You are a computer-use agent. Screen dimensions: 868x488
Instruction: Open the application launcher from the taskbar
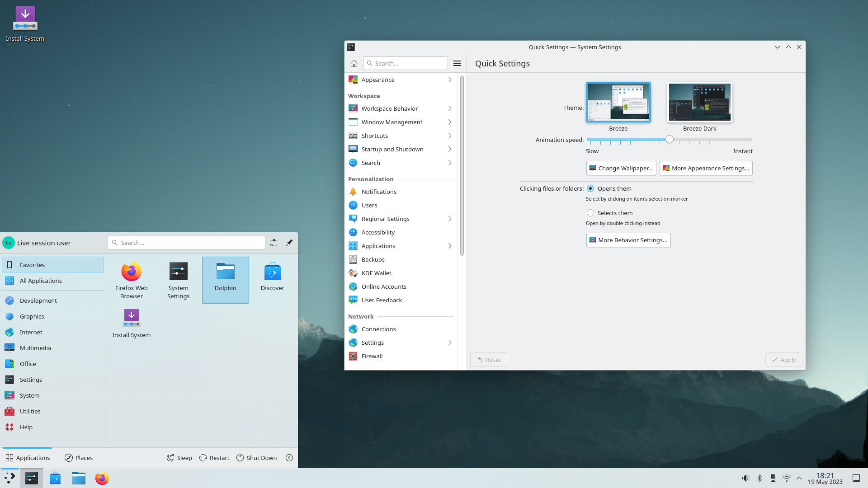[x=9, y=478]
